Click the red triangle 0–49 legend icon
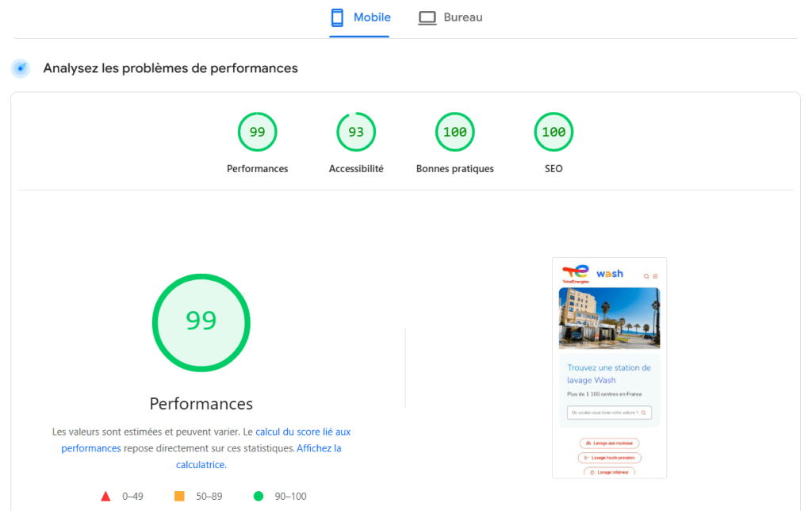Image resolution: width=812 pixels, height=511 pixels. coord(105,497)
